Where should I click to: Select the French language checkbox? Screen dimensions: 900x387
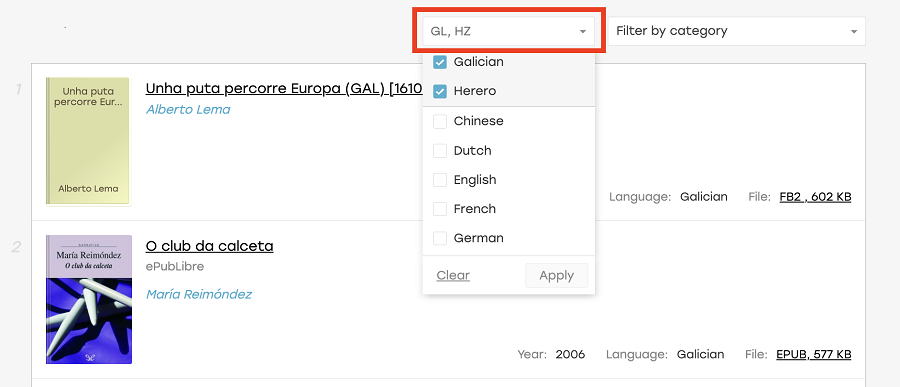click(x=440, y=209)
